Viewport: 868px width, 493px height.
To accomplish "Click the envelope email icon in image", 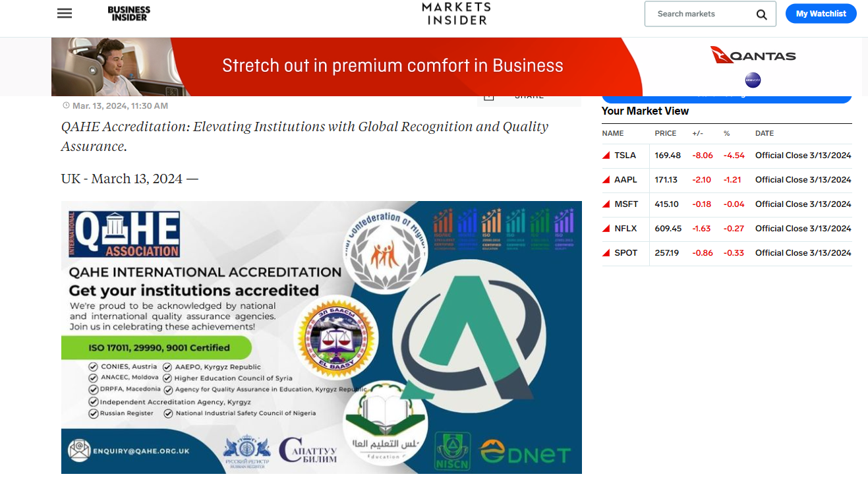I will 79,450.
